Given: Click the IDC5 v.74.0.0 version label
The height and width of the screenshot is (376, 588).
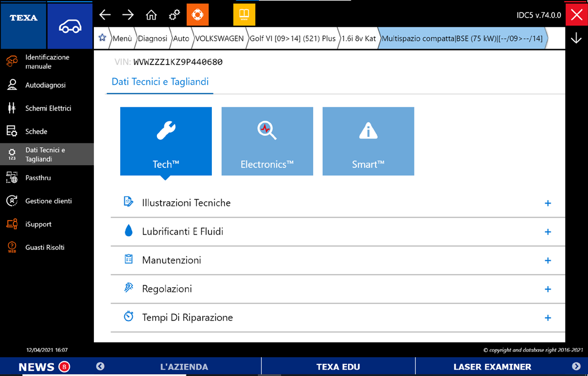Looking at the screenshot, I should coord(539,15).
